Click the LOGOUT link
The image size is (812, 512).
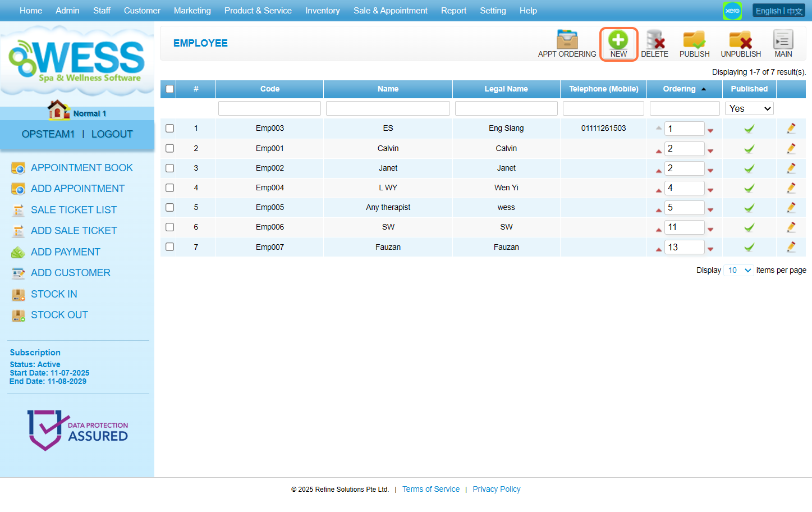pyautogui.click(x=112, y=134)
